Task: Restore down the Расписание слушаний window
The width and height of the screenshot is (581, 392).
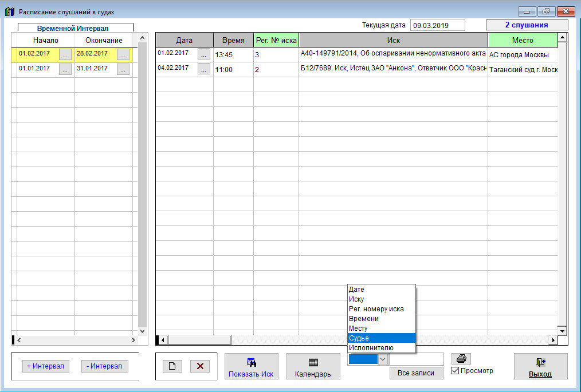Action: click(x=546, y=11)
